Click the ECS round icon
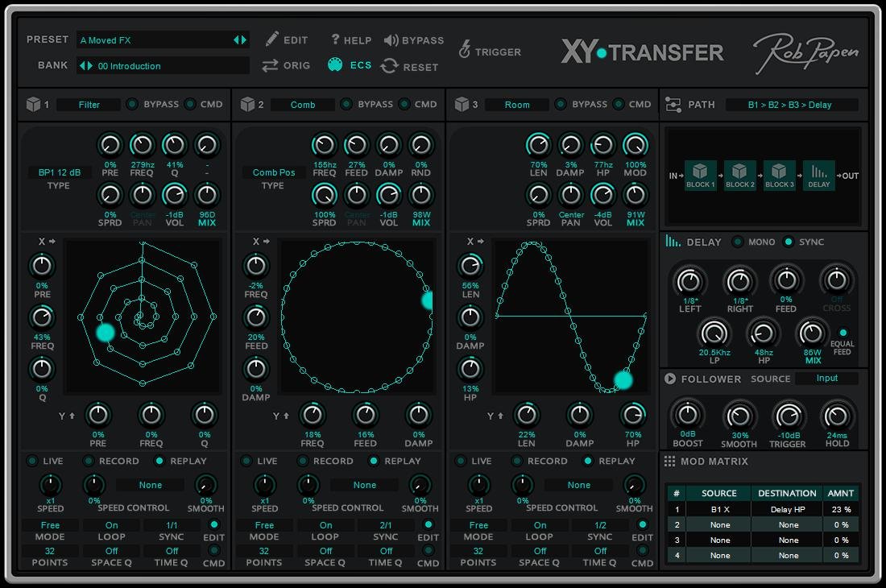This screenshot has height=588, width=886. (335, 64)
